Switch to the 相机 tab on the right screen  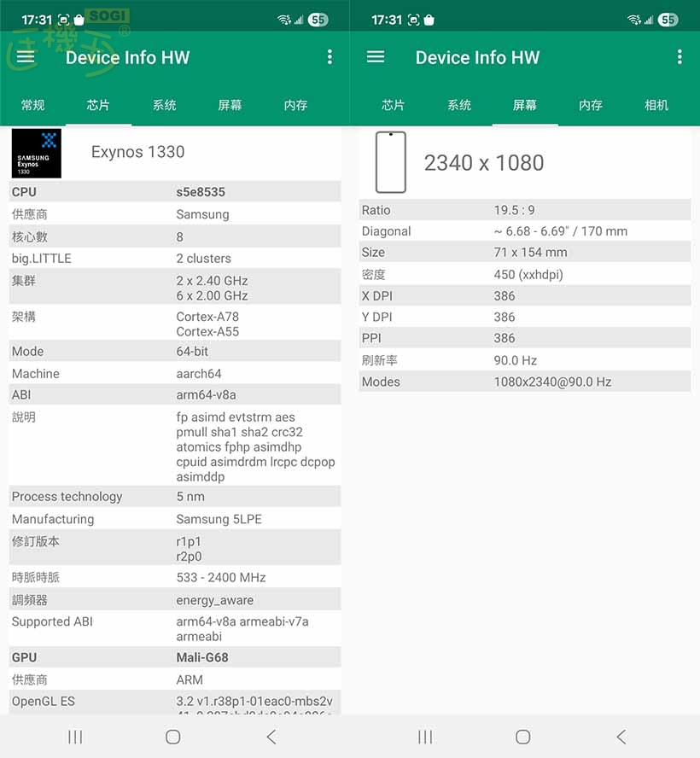(x=656, y=105)
